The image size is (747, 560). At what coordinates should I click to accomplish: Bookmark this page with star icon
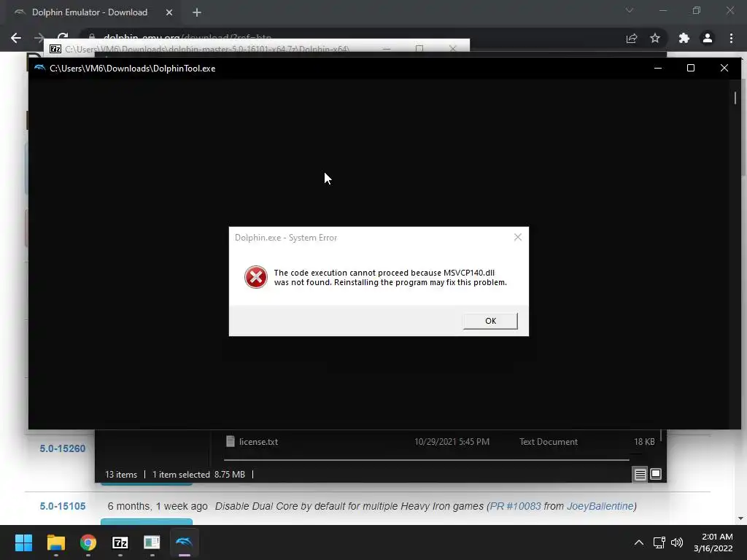pos(655,38)
